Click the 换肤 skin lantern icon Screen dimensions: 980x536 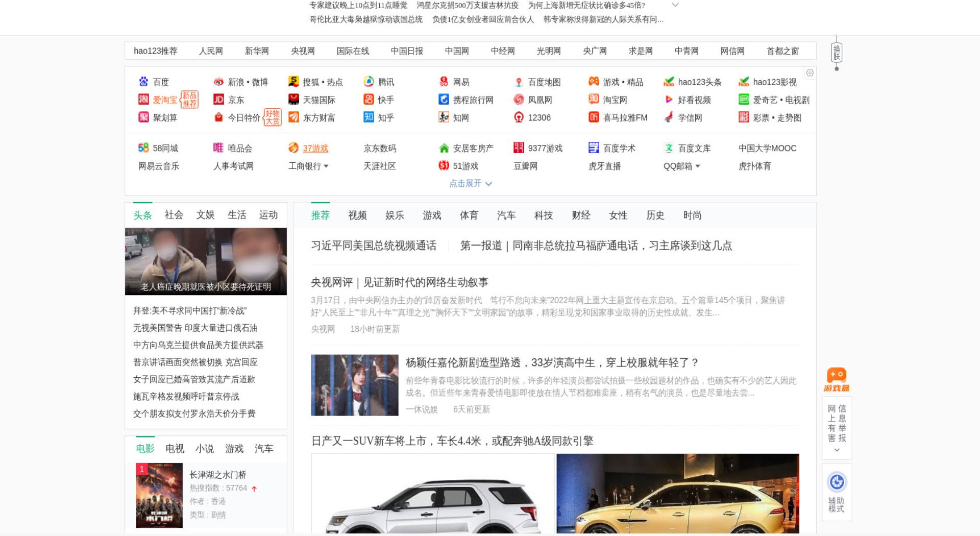836,53
